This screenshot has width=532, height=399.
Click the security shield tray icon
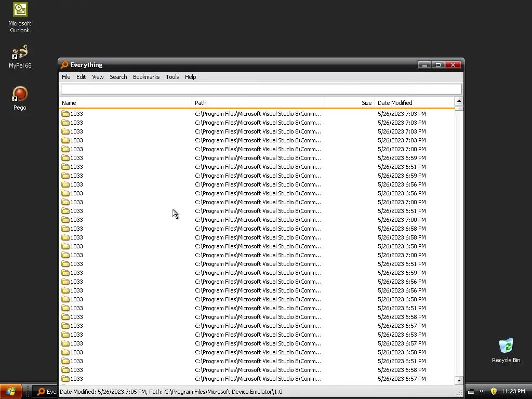(494, 391)
